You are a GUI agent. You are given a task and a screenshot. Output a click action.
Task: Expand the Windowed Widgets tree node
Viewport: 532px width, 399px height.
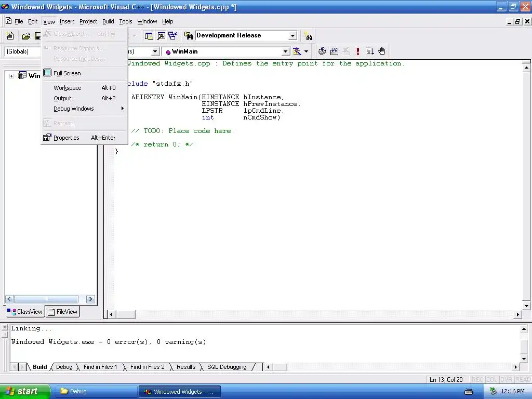coord(11,76)
